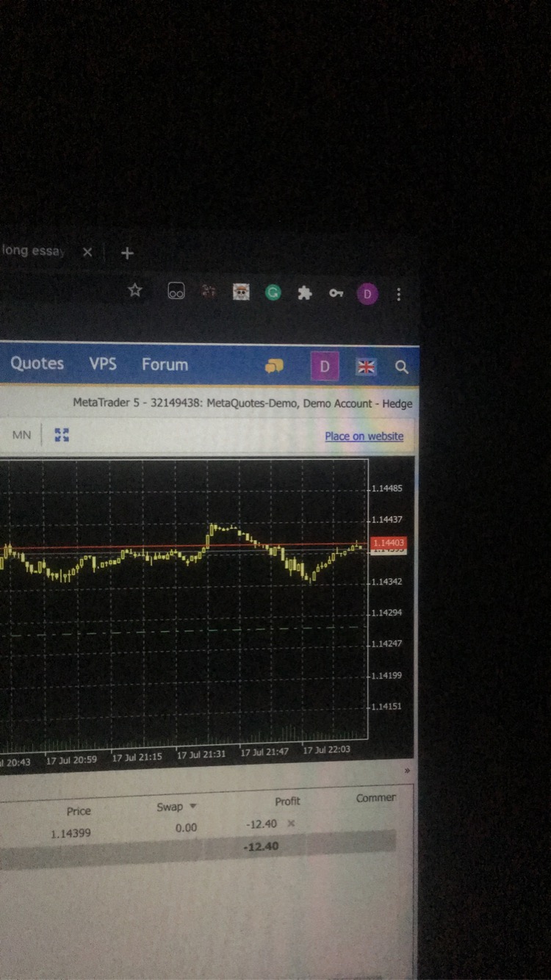Image resolution: width=551 pixels, height=980 pixels.
Task: Open the VPS page
Action: 103,364
